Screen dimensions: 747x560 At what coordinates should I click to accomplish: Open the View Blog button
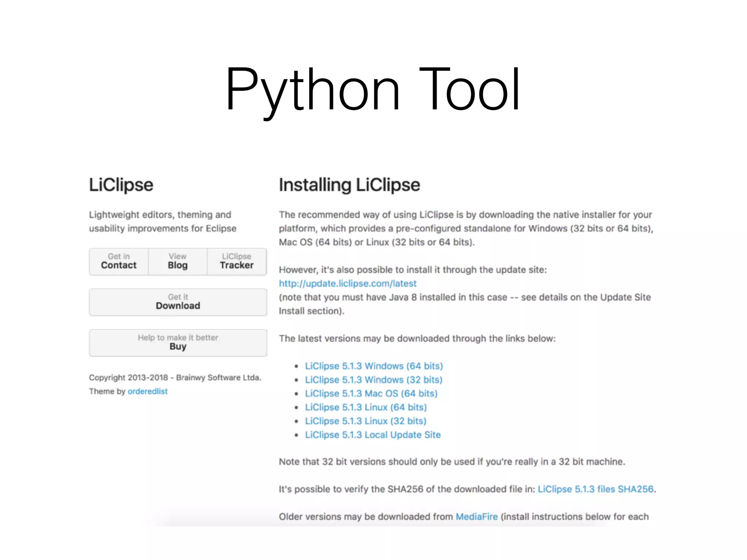[x=178, y=261]
